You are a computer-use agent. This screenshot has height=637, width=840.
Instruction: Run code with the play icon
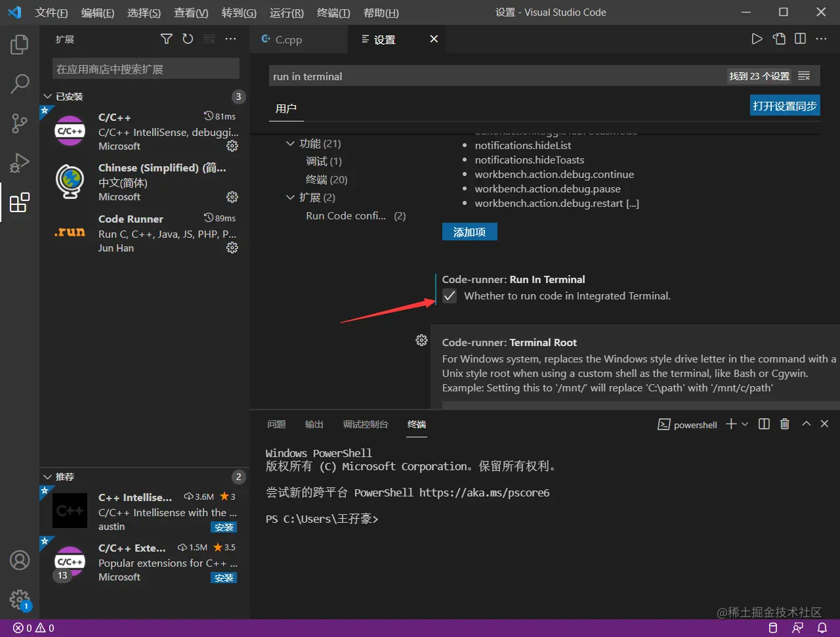tap(757, 39)
